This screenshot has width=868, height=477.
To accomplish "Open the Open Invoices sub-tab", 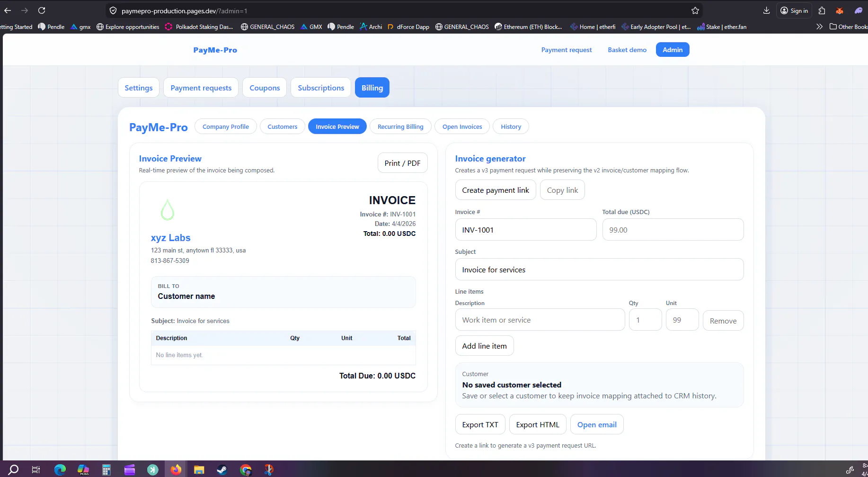I will point(462,126).
